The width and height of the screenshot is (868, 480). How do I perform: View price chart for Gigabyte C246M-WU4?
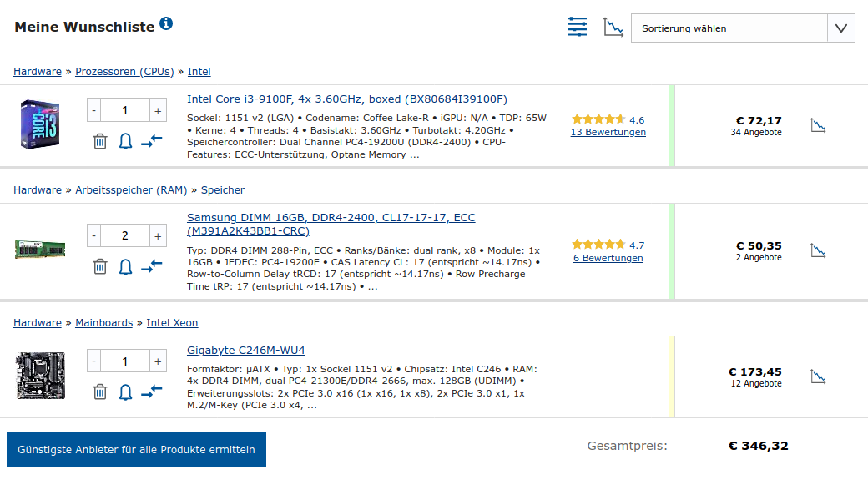[x=818, y=377]
